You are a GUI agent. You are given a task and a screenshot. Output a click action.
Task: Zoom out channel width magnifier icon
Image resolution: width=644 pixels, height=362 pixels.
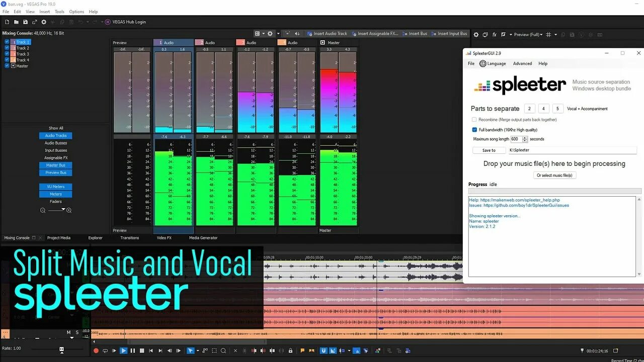[43, 210]
